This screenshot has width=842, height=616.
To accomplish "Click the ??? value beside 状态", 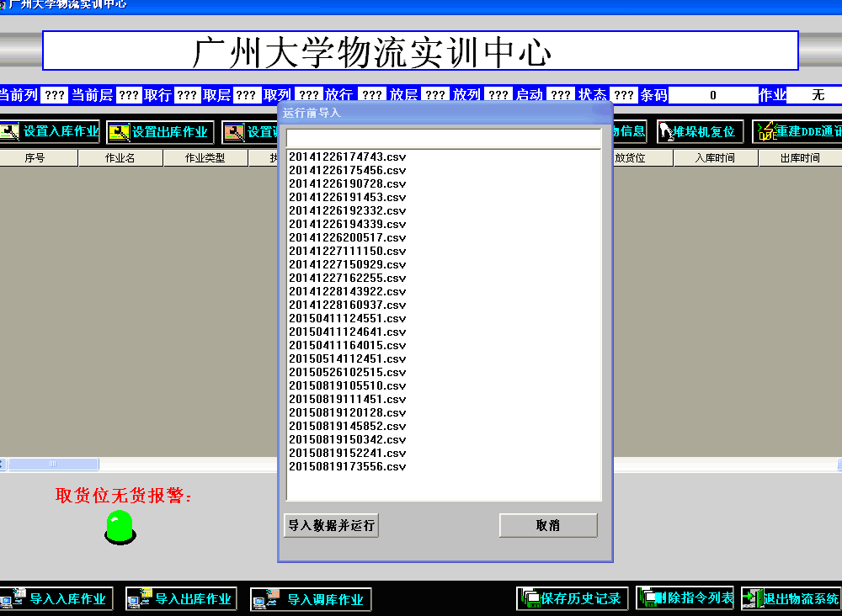I will point(623,95).
